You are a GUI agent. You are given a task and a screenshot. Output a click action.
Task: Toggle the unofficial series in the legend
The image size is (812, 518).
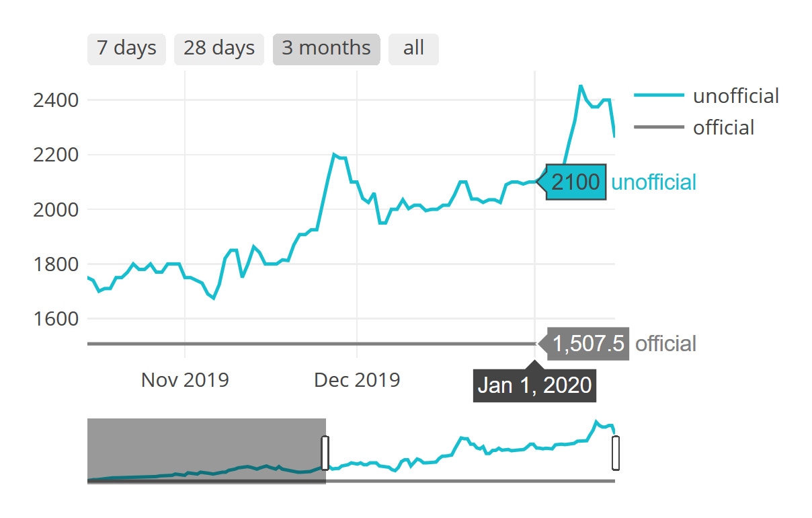coord(737,96)
